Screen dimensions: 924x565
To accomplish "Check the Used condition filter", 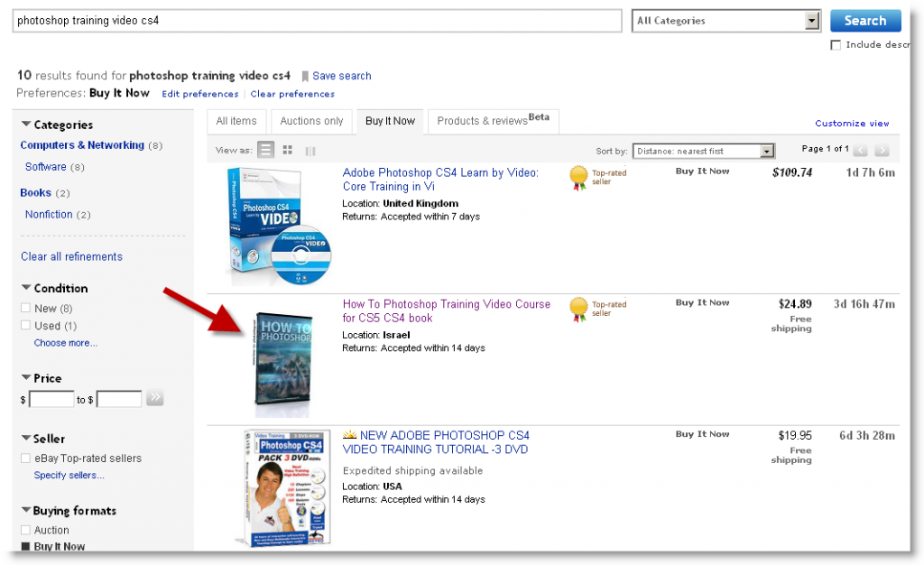I will click(26, 325).
